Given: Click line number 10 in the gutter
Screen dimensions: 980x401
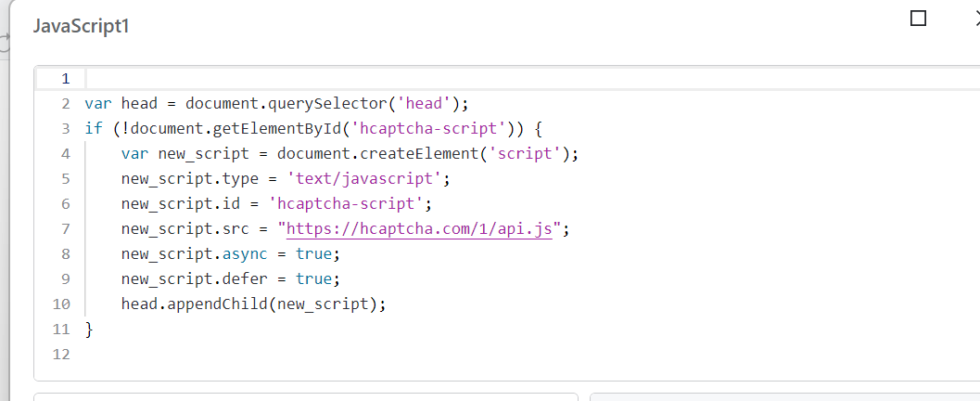Looking at the screenshot, I should click(61, 304).
